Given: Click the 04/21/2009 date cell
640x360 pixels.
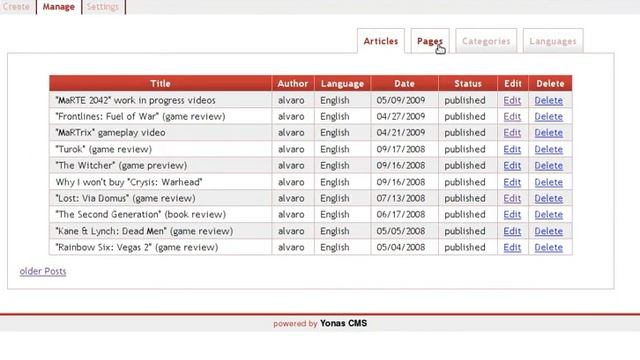Looking at the screenshot, I should coord(404,133).
